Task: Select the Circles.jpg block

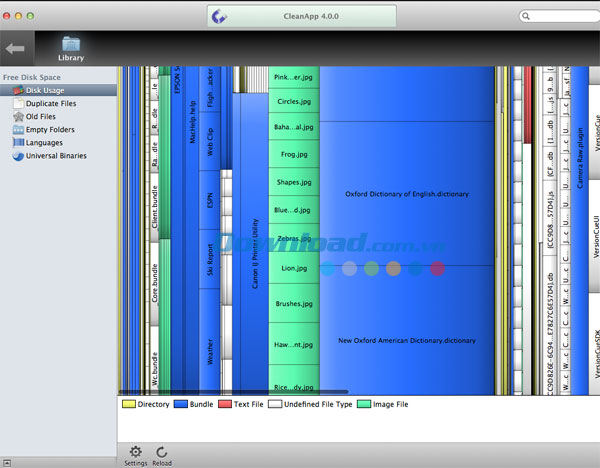Action: coord(294,101)
